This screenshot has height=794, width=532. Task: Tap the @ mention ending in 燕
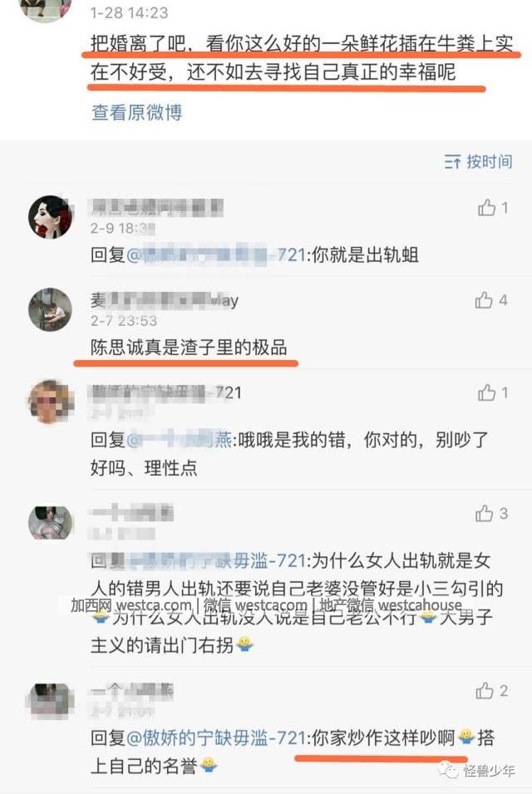pyautogui.click(x=179, y=440)
